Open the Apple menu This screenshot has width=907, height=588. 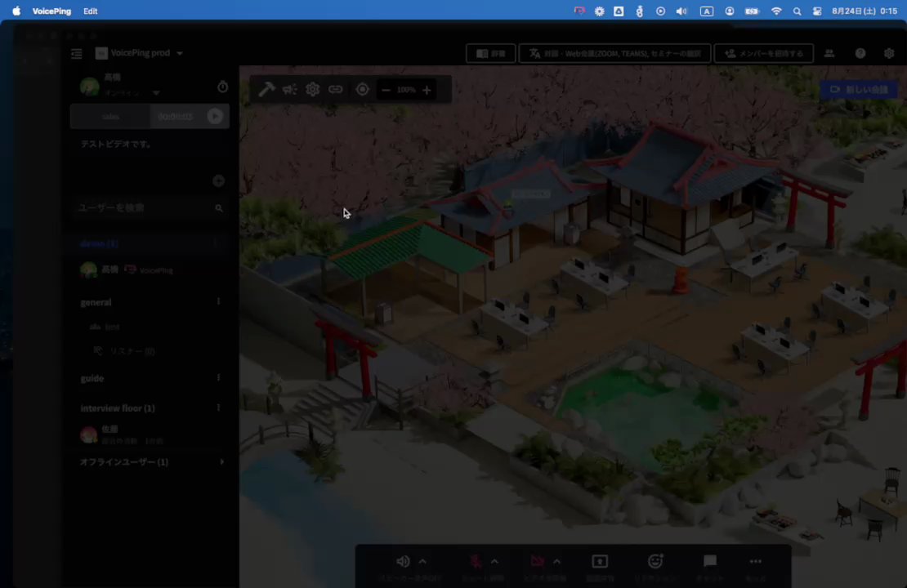pyautogui.click(x=16, y=11)
